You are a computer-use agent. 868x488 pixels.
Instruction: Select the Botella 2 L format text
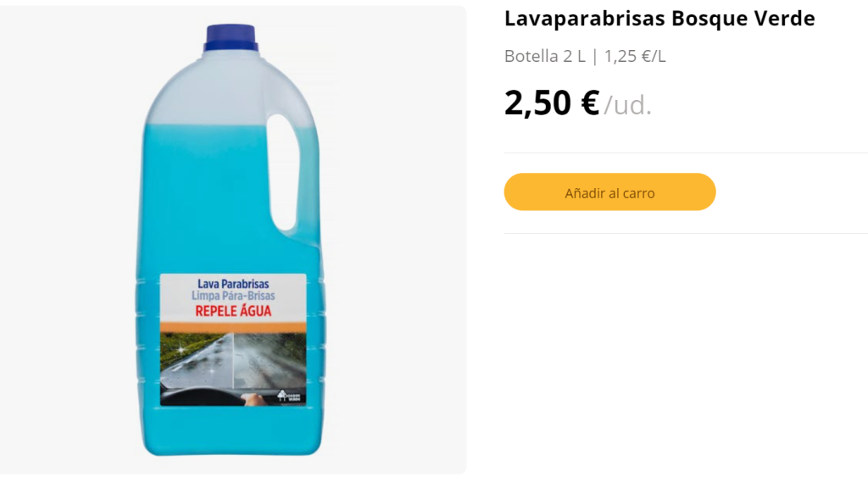(x=545, y=56)
